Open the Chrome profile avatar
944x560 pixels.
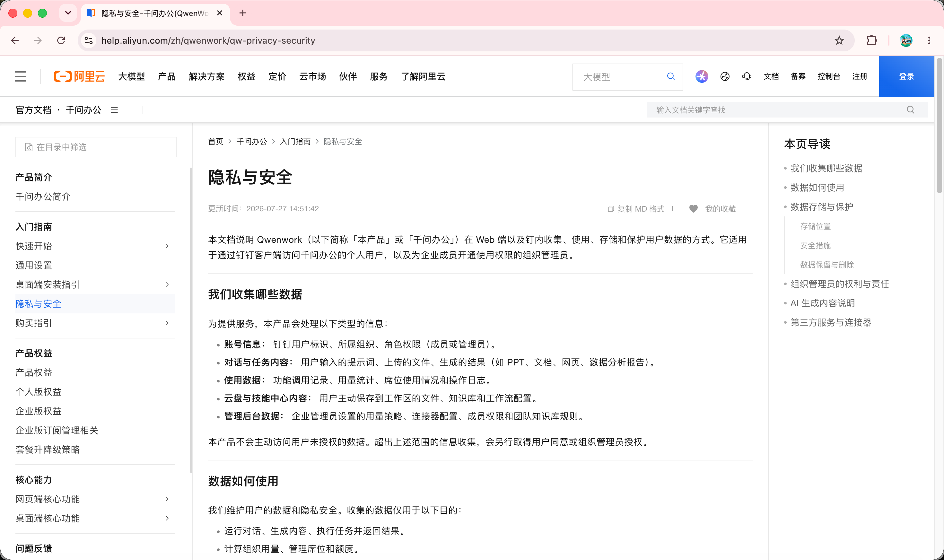pyautogui.click(x=906, y=40)
